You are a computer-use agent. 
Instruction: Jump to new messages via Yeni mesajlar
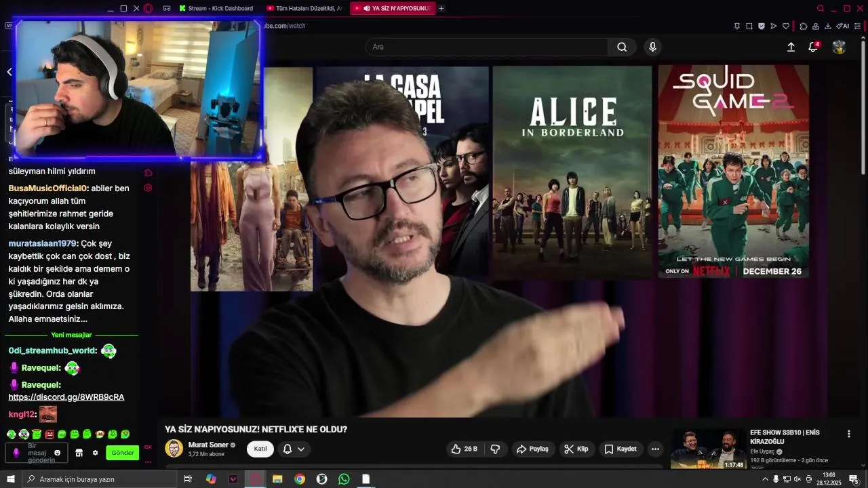pyautogui.click(x=71, y=335)
